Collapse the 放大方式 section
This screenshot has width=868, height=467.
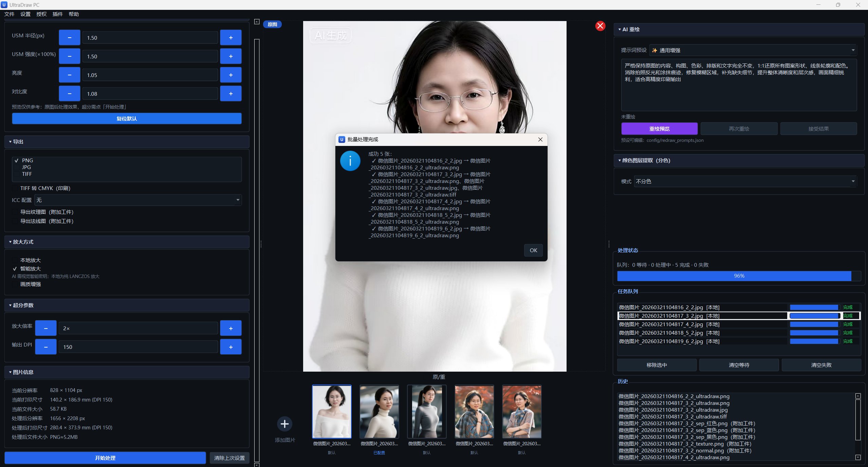[x=127, y=242]
